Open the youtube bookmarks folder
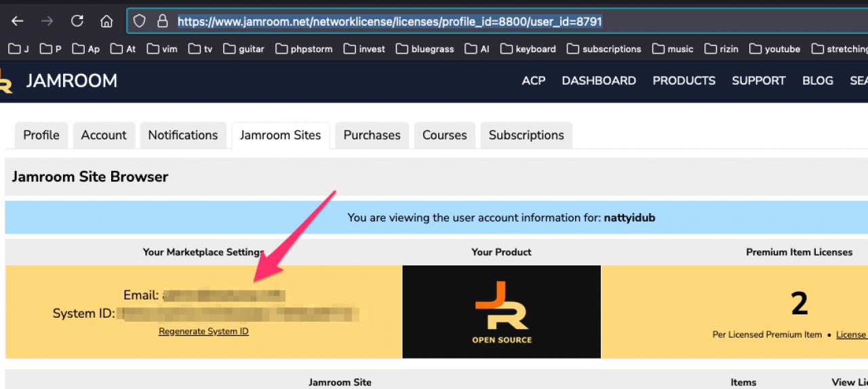868x389 pixels. pyautogui.click(x=775, y=49)
